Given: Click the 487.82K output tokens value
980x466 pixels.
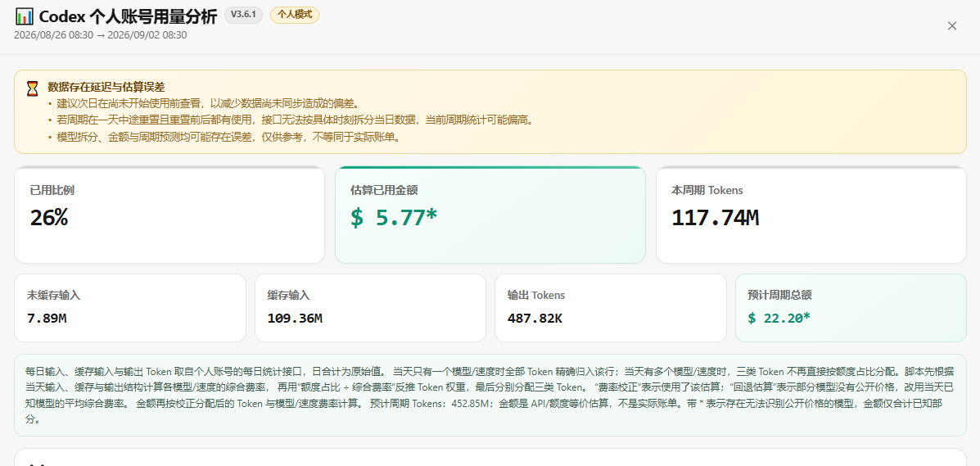Looking at the screenshot, I should click(535, 318).
